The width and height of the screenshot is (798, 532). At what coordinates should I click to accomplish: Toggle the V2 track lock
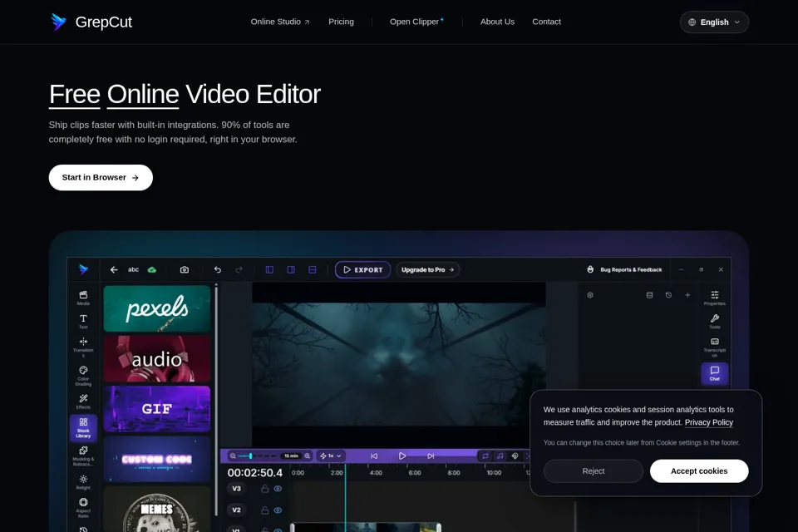[264, 510]
